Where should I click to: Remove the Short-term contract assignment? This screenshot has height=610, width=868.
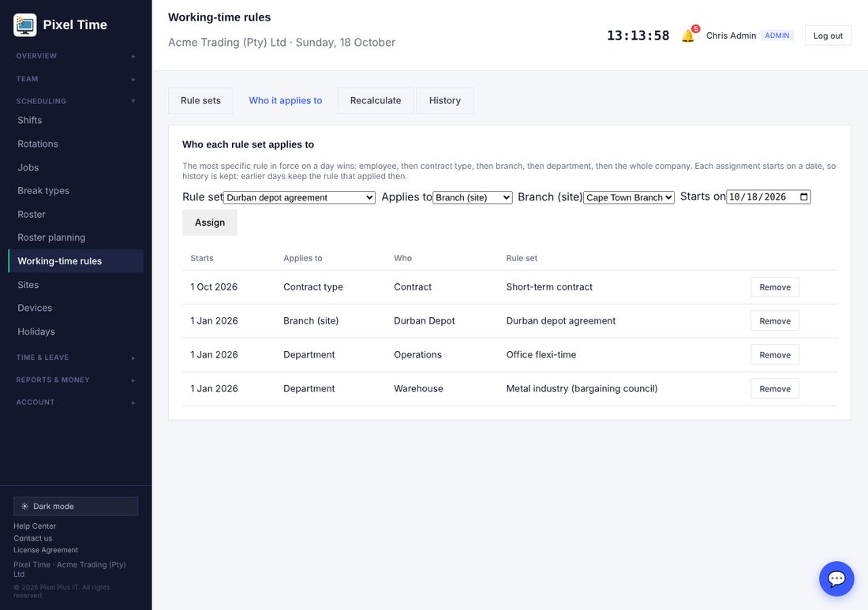tap(774, 287)
